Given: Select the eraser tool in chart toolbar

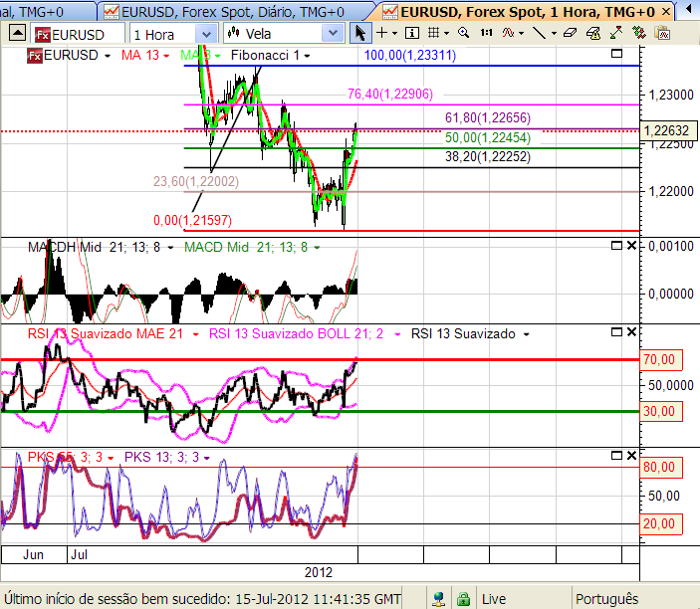Looking at the screenshot, I should [x=570, y=33].
